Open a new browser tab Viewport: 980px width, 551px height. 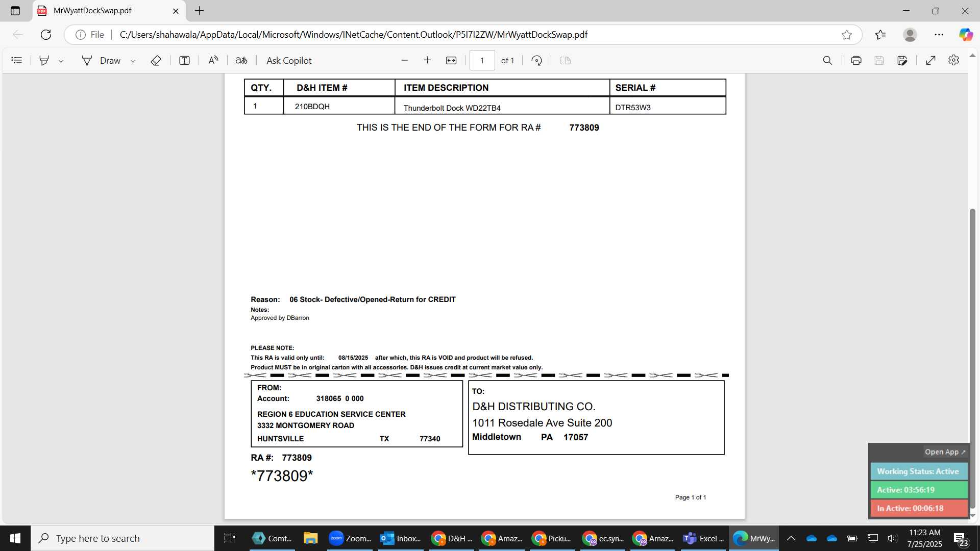(x=200, y=11)
